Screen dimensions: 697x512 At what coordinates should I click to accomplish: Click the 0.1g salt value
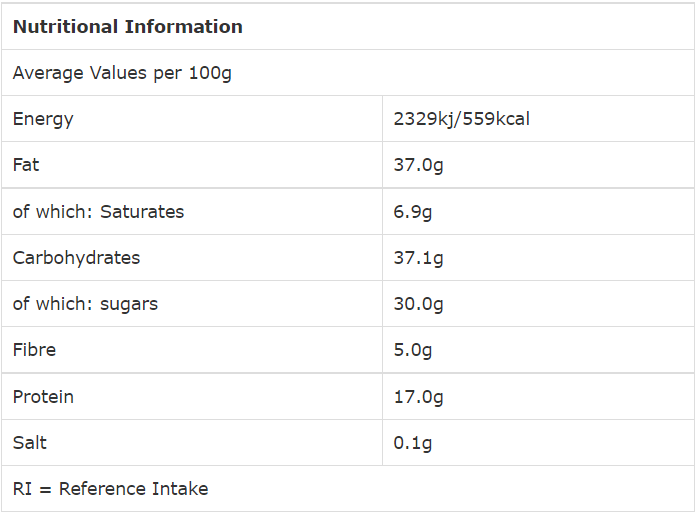tap(413, 443)
